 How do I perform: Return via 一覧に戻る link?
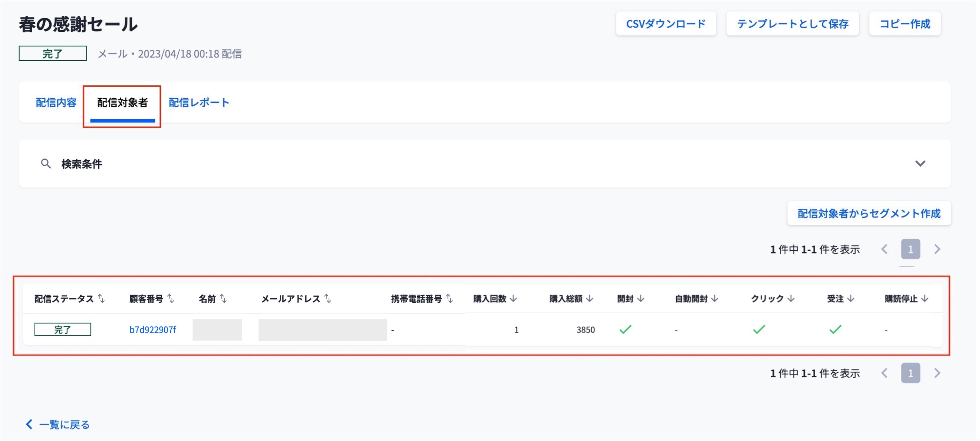pyautogui.click(x=58, y=424)
